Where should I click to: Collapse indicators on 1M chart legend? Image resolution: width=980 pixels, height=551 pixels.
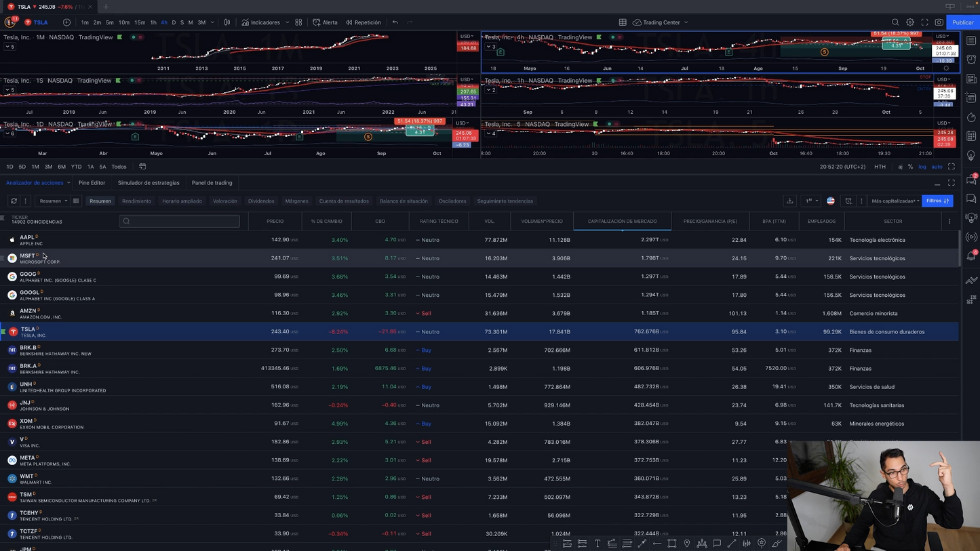9,47
